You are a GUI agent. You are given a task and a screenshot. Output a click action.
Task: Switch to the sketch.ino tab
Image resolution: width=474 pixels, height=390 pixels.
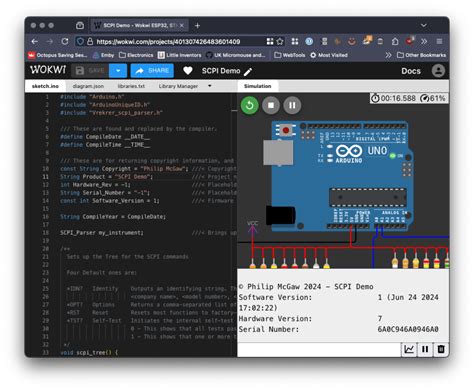coord(45,86)
